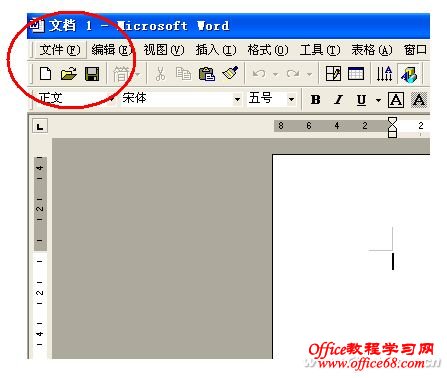Click the first line indent marker on ruler
The width and height of the screenshot is (447, 378).
(x=393, y=120)
